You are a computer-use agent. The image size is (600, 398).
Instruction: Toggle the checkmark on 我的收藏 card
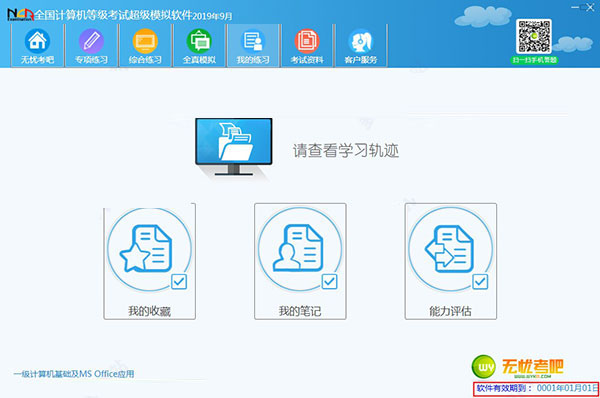(x=179, y=282)
